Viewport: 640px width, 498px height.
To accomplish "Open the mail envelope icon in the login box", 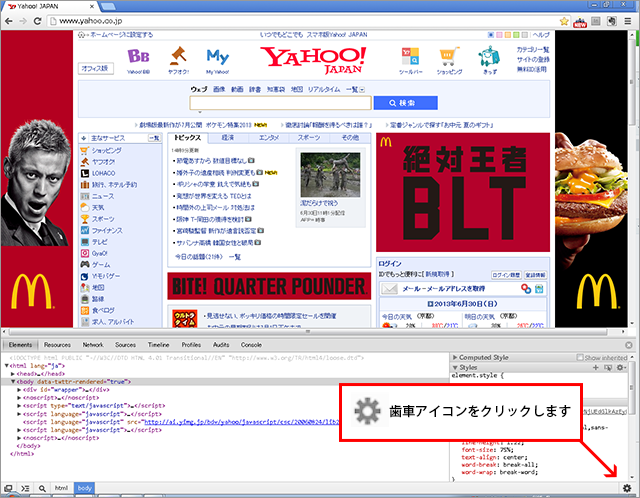I will [x=389, y=289].
